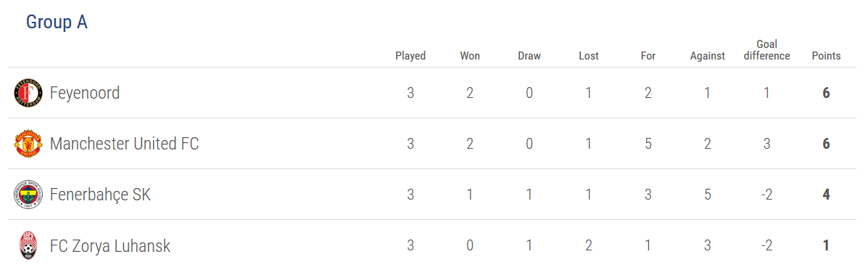Screen dimensions: 868x270
Task: Click the Lost column header
Action: [x=588, y=56]
